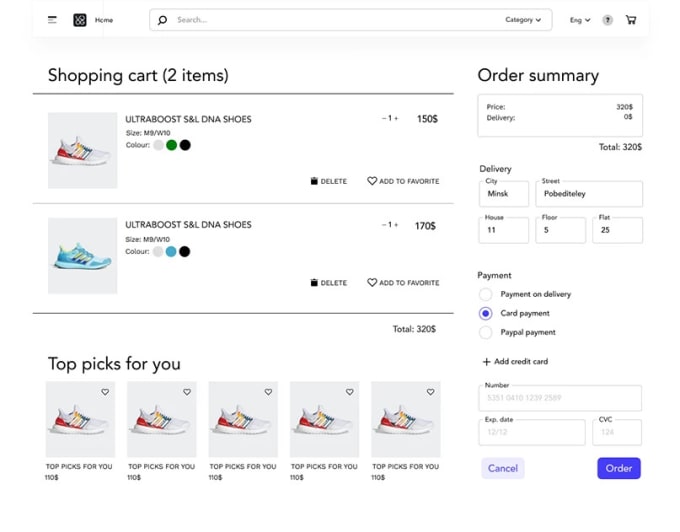Viewport: 680px width, 532px height.
Task: Focus the CVC field
Action: [617, 432]
